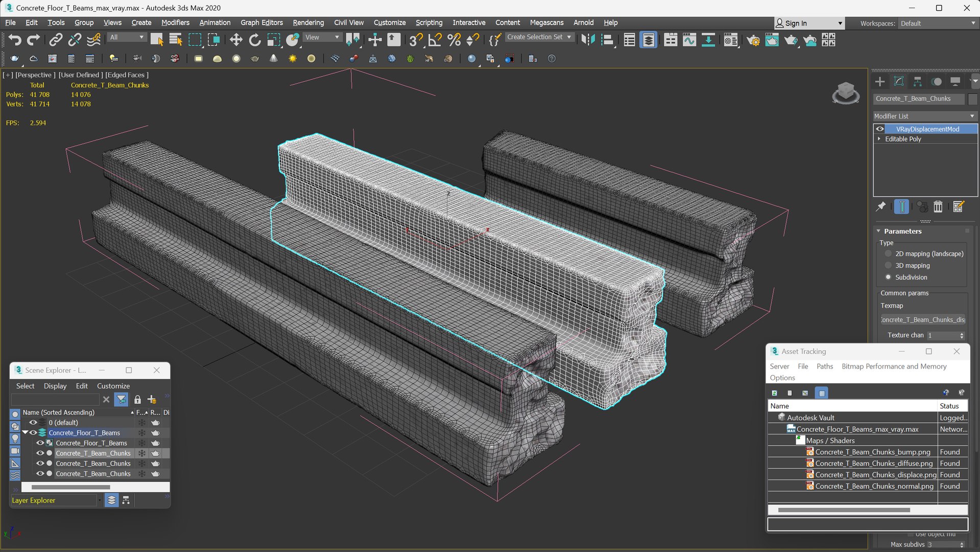Open the All selection filter dropdown

[x=127, y=37]
